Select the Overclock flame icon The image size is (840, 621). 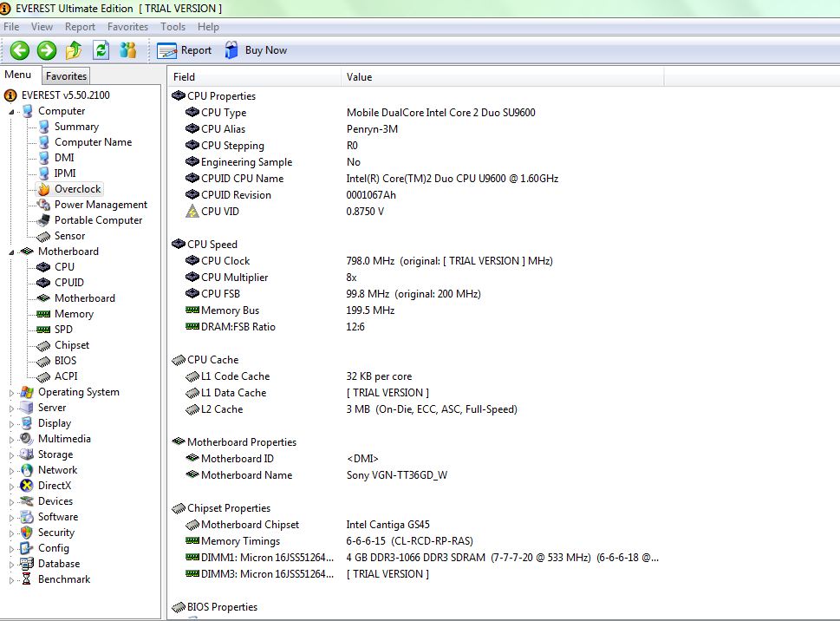point(44,189)
